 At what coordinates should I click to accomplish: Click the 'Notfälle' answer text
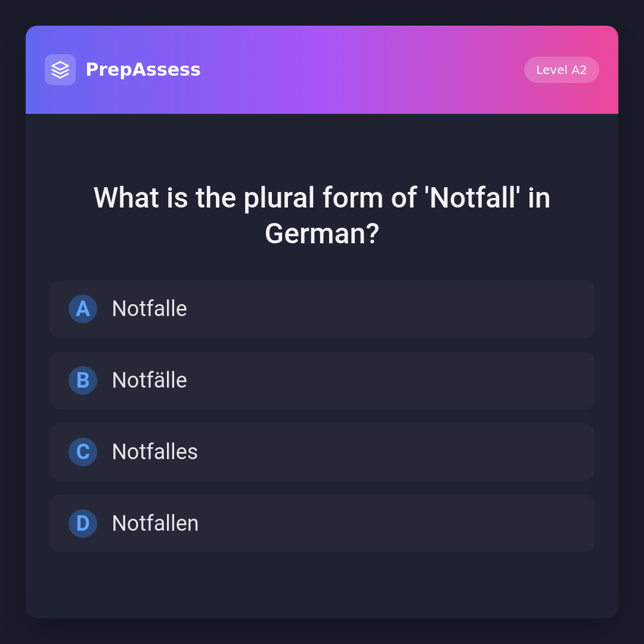point(150,380)
